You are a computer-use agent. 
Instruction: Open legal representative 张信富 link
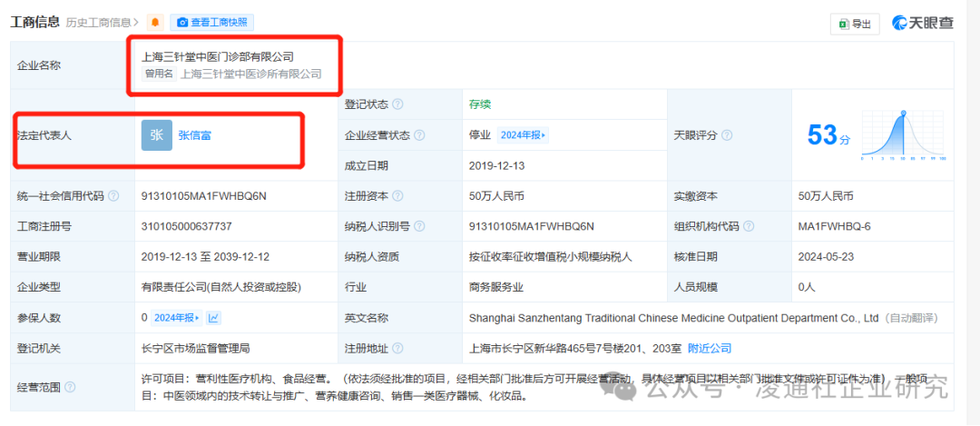pos(194,134)
